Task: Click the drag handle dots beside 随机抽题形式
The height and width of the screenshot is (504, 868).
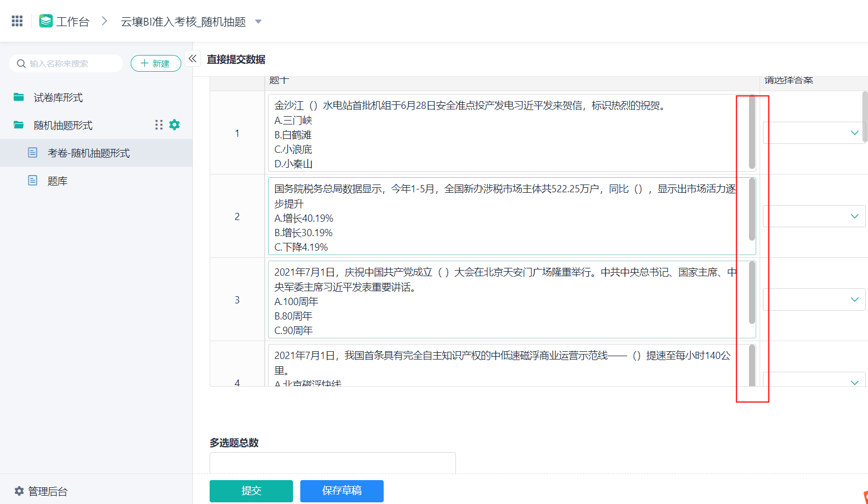Action: coord(159,124)
